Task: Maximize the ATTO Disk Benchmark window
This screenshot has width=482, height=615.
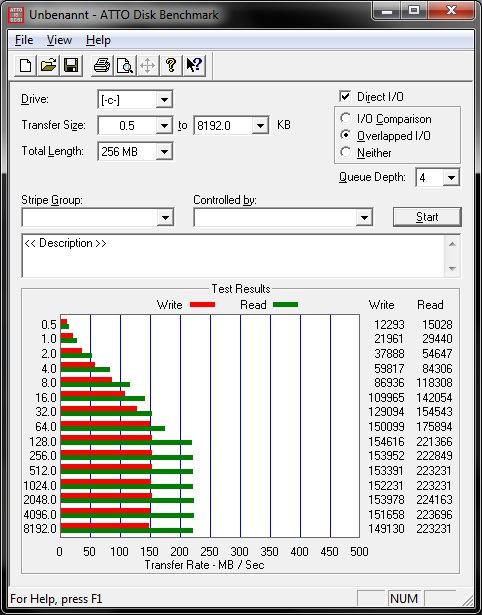Action: [413, 11]
